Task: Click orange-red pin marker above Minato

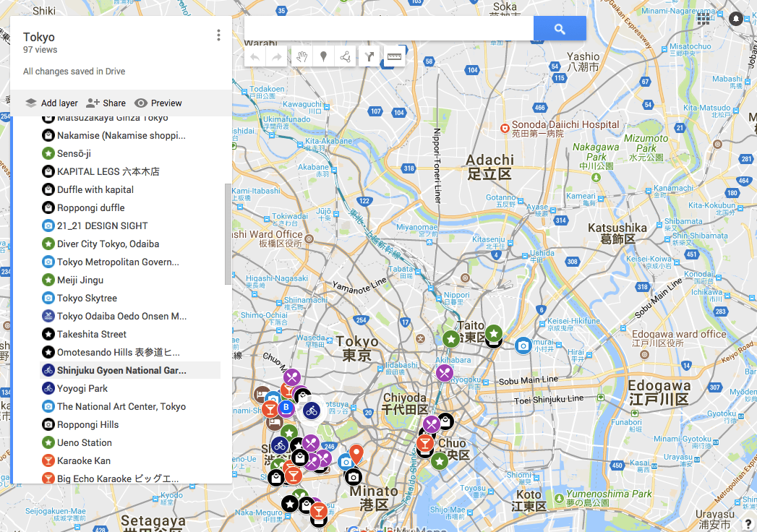Action: [356, 455]
